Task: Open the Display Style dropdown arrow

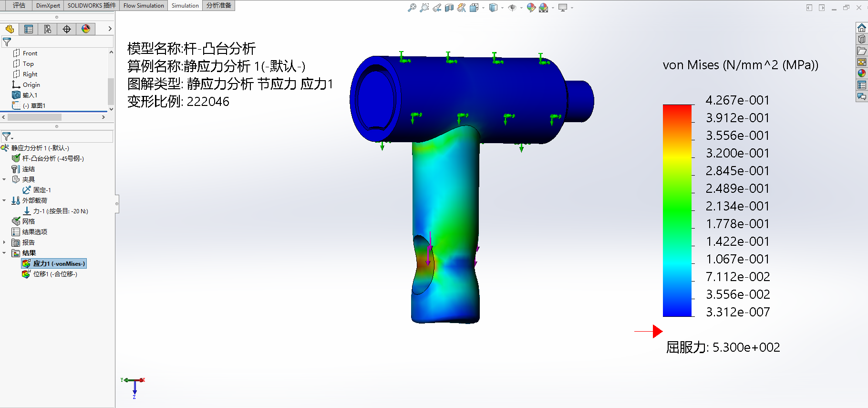Action: click(502, 8)
